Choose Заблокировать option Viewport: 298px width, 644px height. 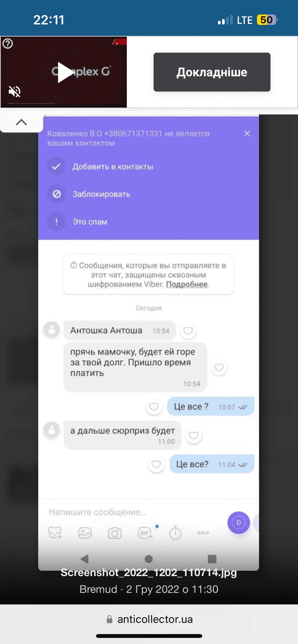click(101, 194)
